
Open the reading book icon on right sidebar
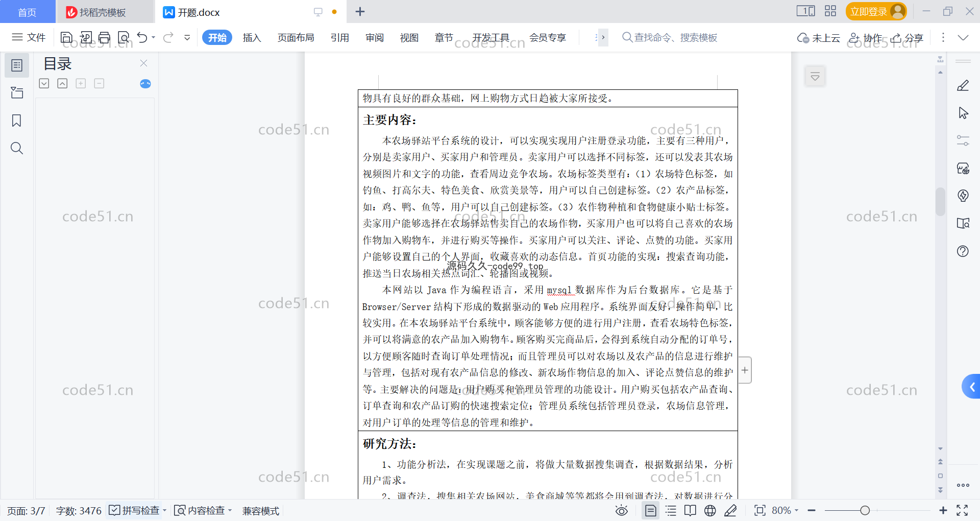963,223
